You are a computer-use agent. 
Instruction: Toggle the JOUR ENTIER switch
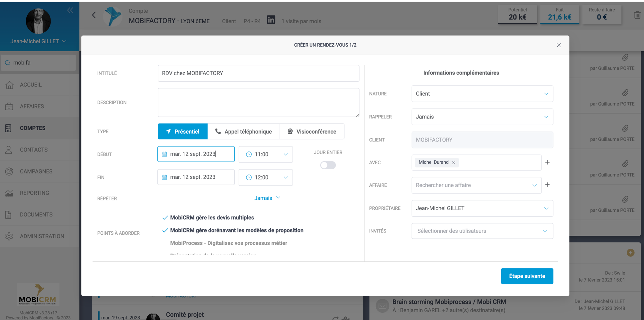coord(328,165)
